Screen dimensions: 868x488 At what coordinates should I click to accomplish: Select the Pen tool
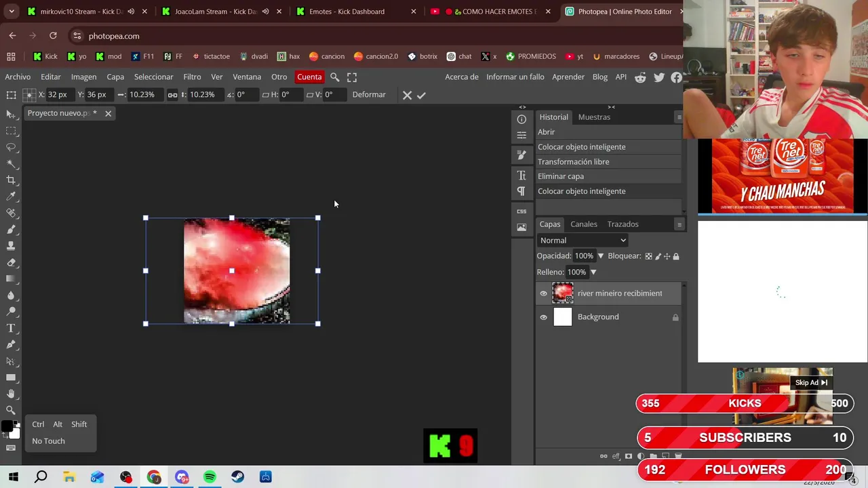(11, 344)
